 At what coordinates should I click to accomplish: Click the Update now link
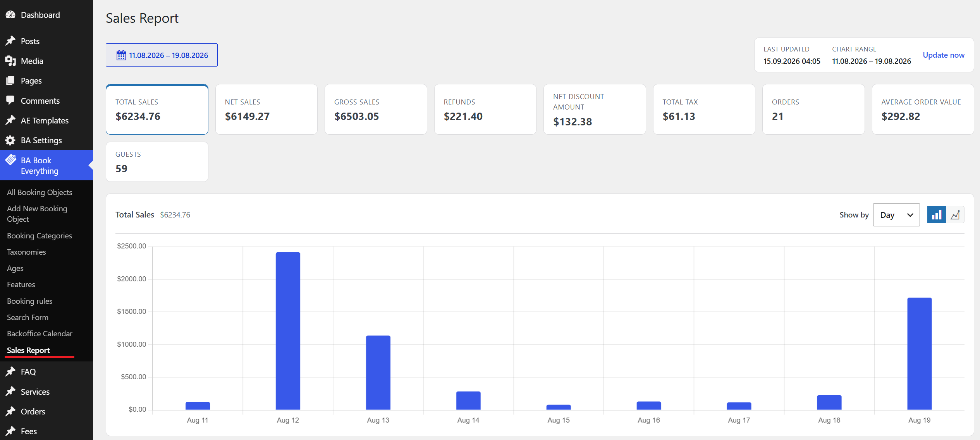click(944, 55)
